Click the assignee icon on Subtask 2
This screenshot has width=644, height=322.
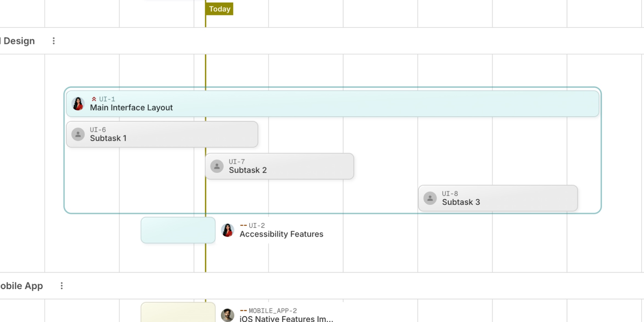[217, 166]
